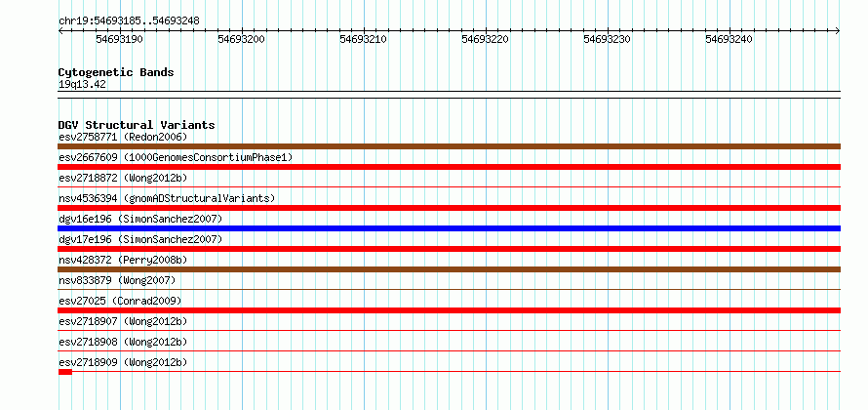
Task: Click ruler position 54693190
Action: tap(120, 39)
